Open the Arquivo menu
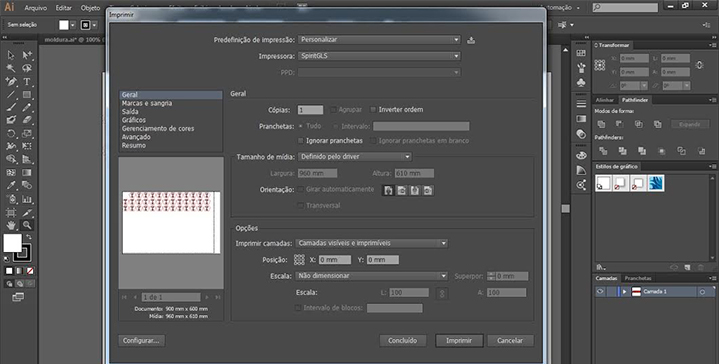 [35, 8]
